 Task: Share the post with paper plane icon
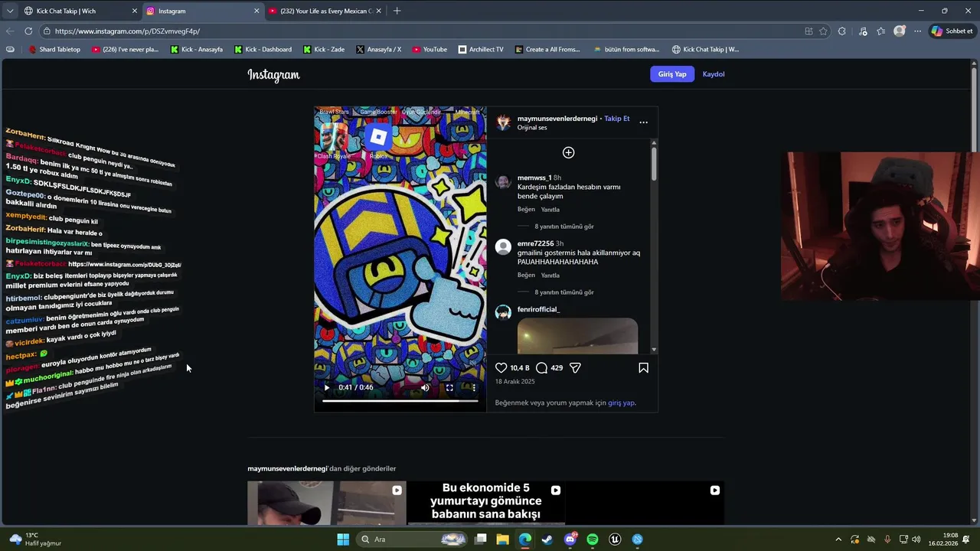click(x=575, y=368)
